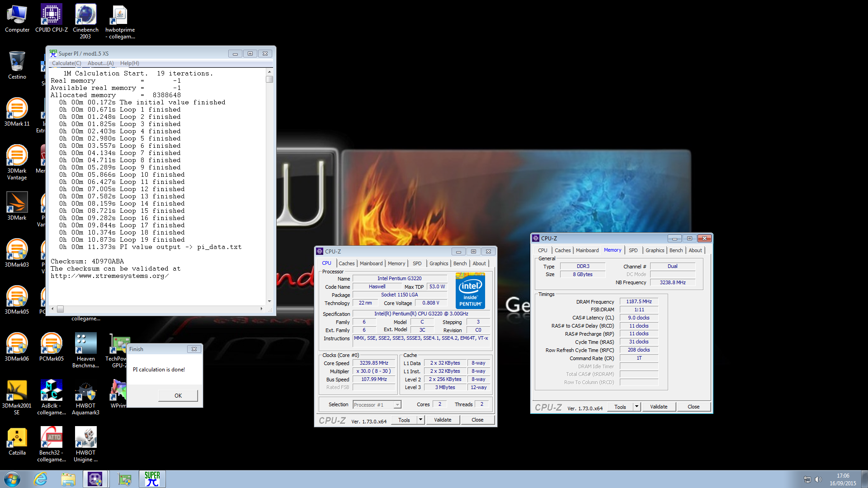This screenshot has height=488, width=868.
Task: Open Windows Explorer folder in taskbar
Action: coord(68,479)
